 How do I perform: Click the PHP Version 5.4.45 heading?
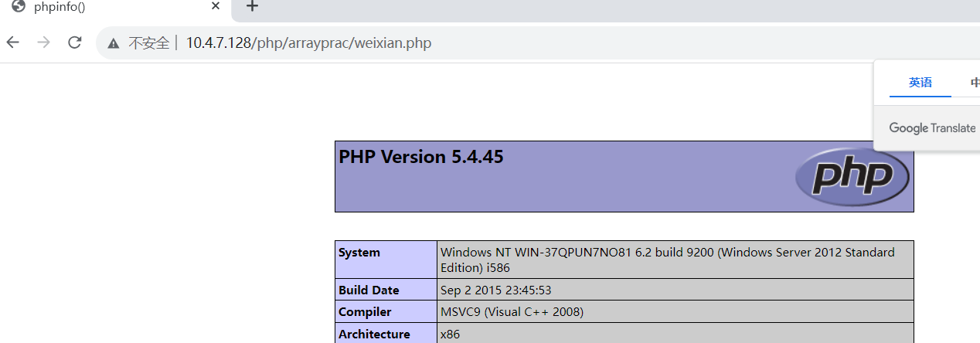(x=421, y=157)
